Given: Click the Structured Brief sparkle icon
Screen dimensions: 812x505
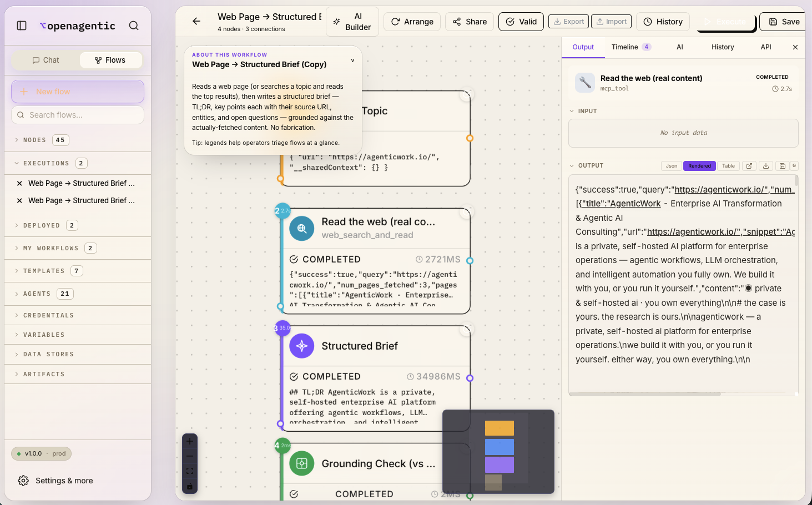Looking at the screenshot, I should coord(302,346).
